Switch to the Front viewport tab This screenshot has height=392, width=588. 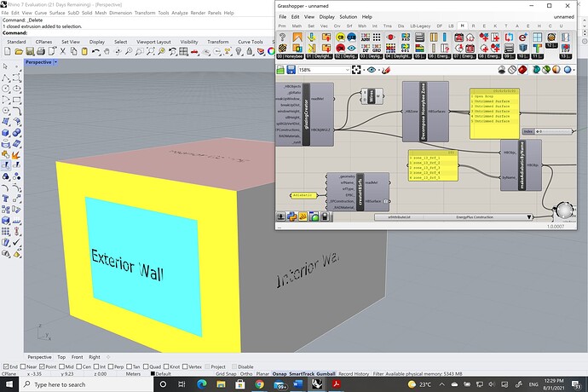[77, 357]
